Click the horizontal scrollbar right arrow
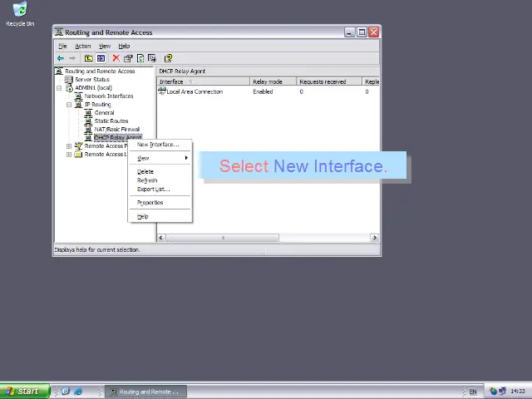This screenshot has width=532, height=399. point(374,238)
